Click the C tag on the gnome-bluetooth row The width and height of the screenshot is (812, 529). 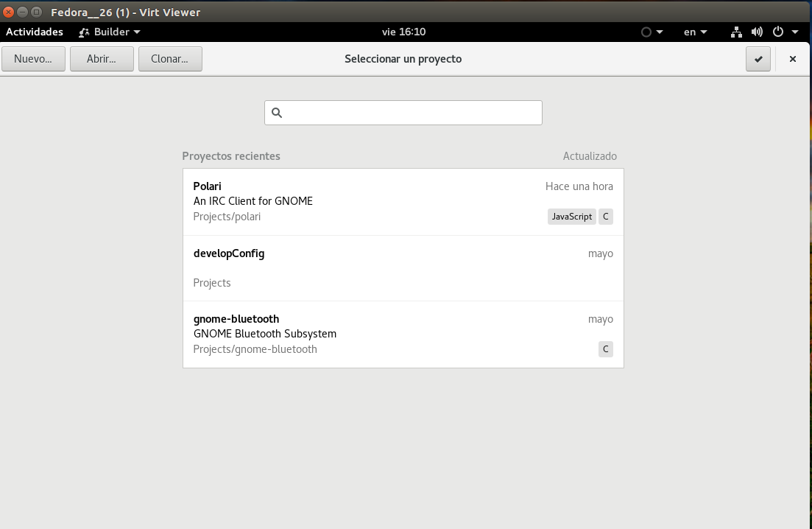coord(605,349)
